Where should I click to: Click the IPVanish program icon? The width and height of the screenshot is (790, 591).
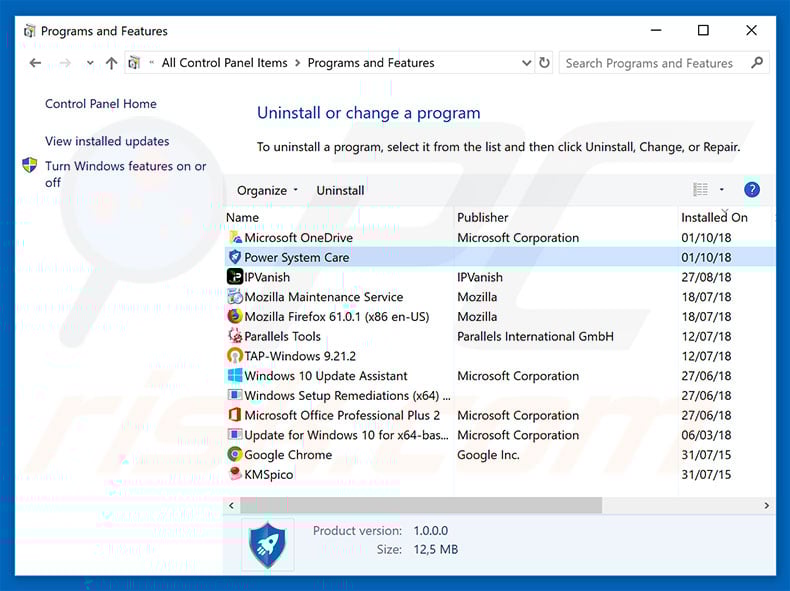(235, 277)
